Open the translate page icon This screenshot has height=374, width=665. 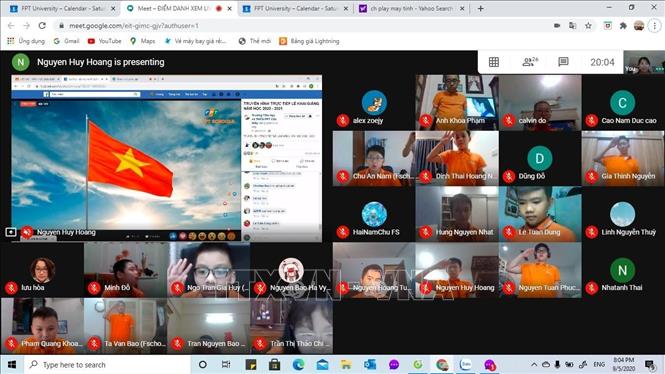pos(573,25)
